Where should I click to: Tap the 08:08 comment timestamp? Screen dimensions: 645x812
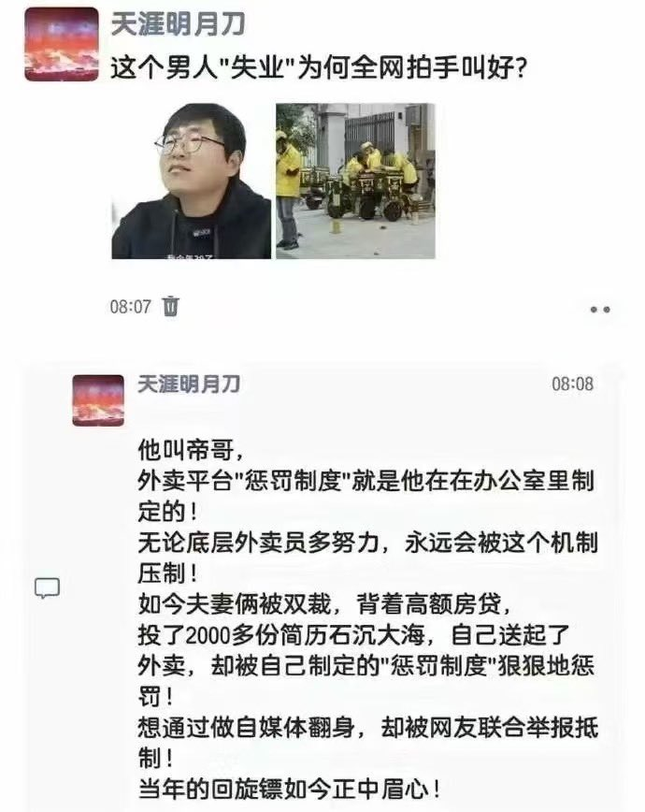tap(572, 384)
